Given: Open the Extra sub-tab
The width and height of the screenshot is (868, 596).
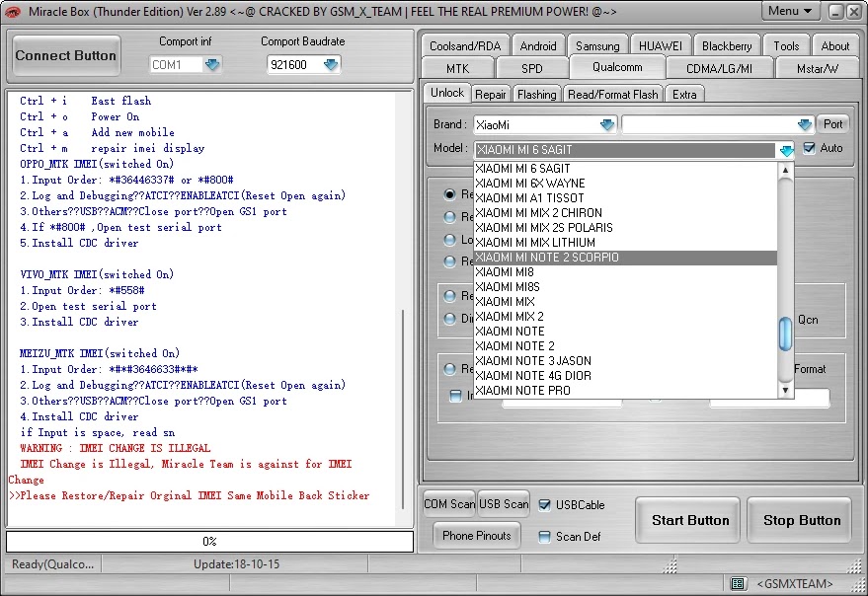Looking at the screenshot, I should (684, 95).
